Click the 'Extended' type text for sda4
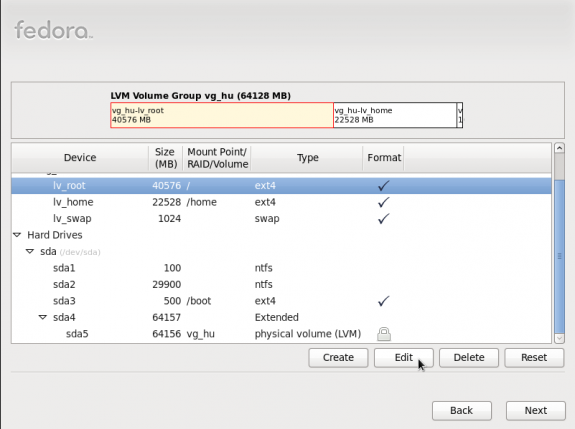The image size is (575, 429). 276,317
